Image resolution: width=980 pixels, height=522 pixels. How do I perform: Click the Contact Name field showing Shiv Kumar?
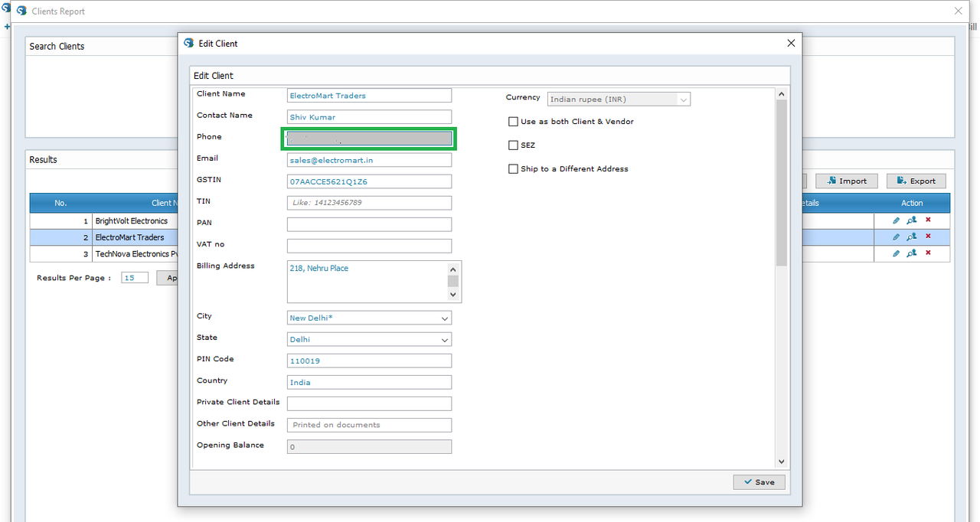(x=369, y=117)
